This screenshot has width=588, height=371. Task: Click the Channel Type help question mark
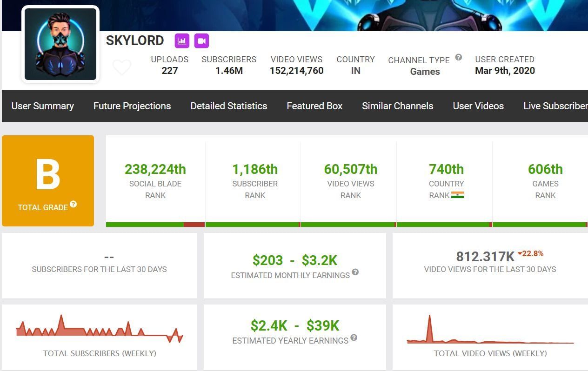click(458, 57)
